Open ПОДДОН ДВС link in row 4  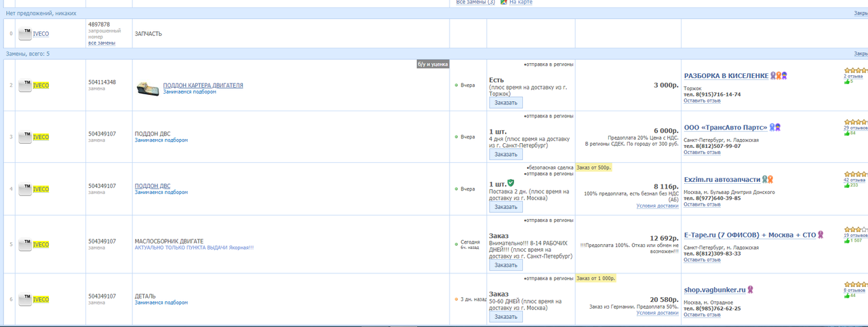(153, 186)
